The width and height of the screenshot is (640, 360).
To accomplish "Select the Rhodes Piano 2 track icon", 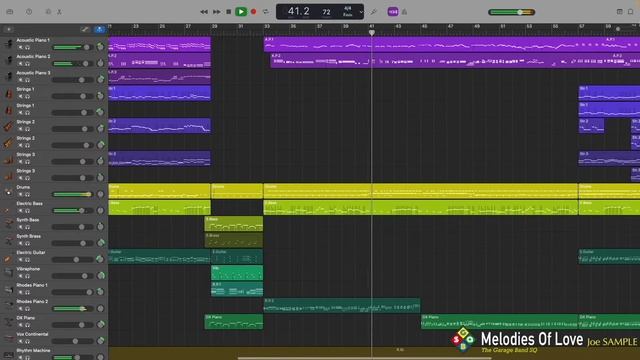I will point(8,305).
